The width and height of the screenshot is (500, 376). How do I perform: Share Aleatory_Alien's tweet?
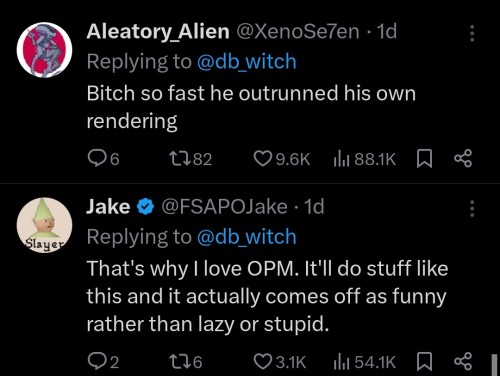pos(463,159)
